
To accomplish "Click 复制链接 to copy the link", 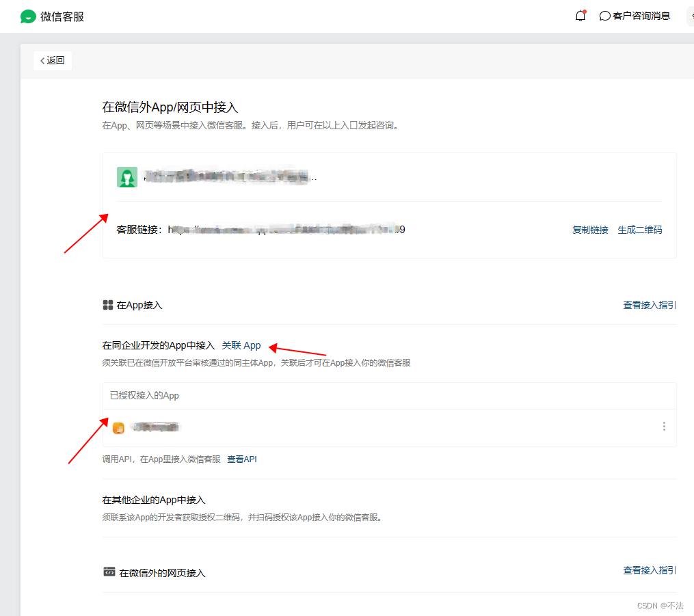I will pyautogui.click(x=590, y=230).
